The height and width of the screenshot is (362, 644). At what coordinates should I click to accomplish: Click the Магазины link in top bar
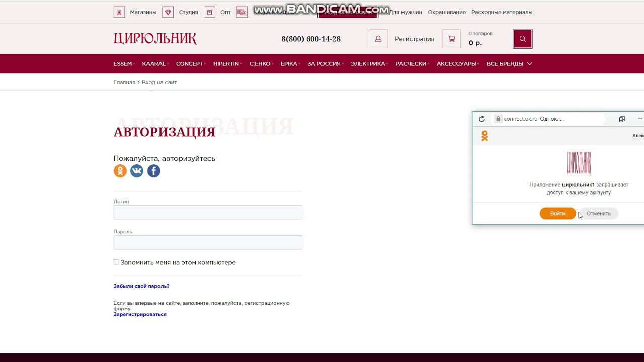[143, 12]
